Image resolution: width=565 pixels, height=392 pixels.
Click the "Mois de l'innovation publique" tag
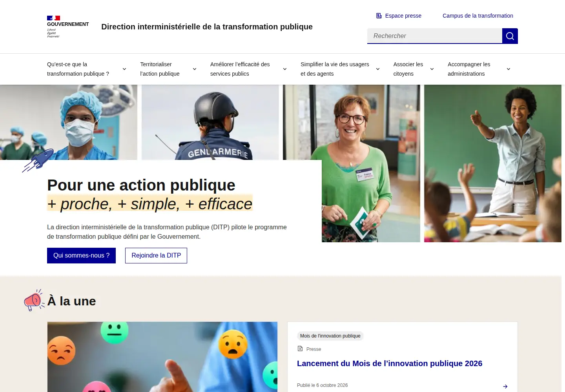tap(330, 336)
